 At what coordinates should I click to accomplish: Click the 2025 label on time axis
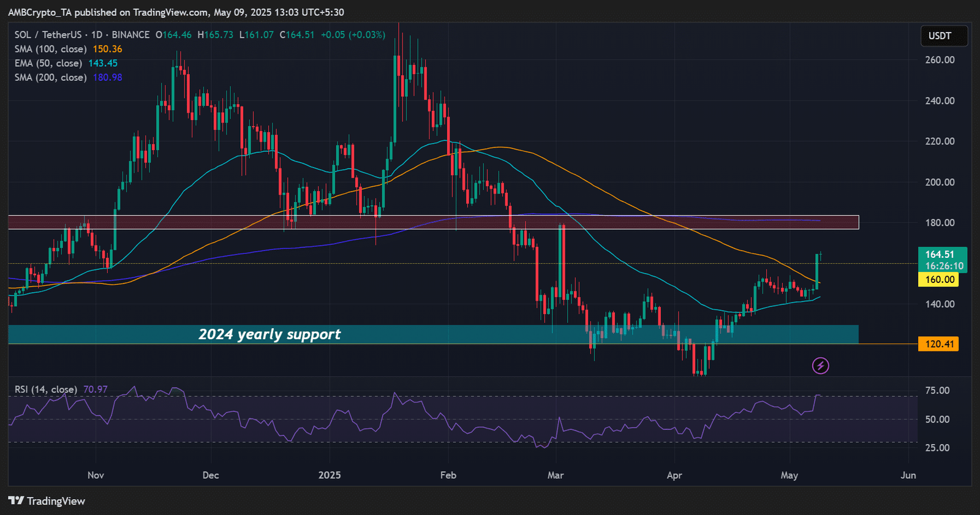[x=330, y=475]
